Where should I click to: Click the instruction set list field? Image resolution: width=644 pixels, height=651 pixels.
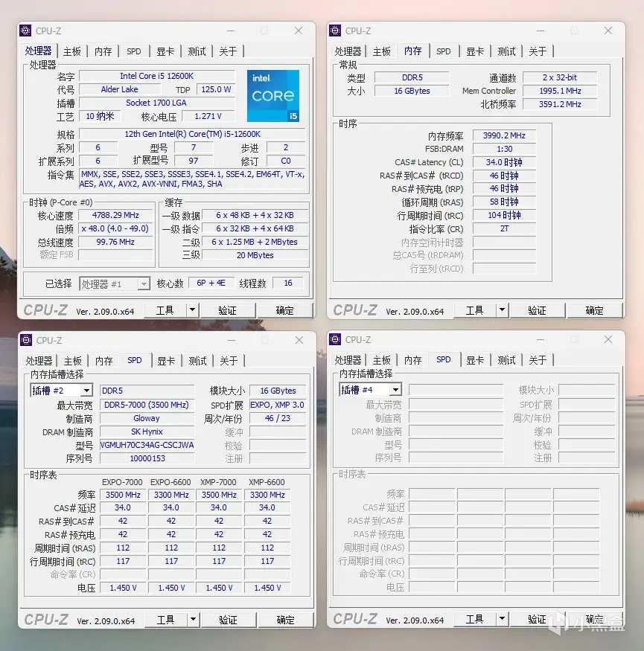pos(192,179)
